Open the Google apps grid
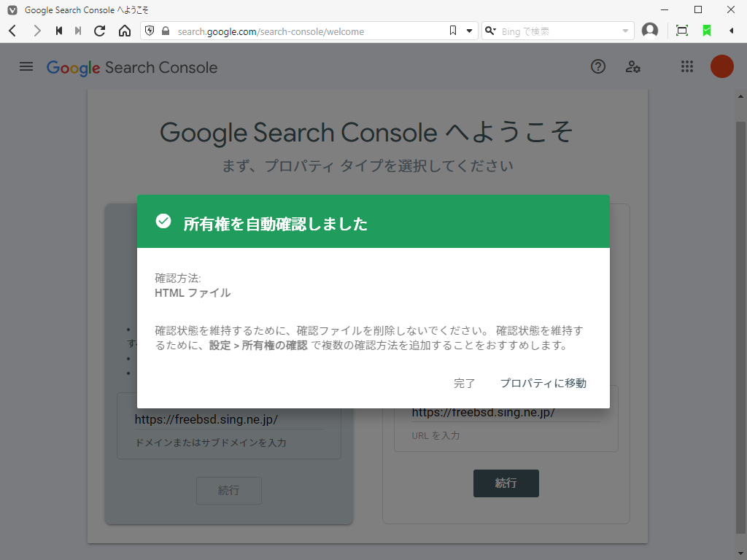Viewport: 747px width, 560px height. [687, 66]
